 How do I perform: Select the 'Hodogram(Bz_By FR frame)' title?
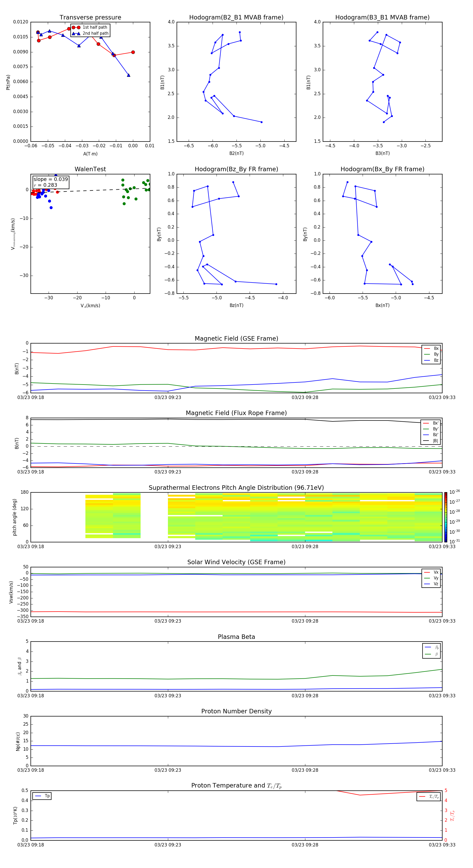(236, 169)
